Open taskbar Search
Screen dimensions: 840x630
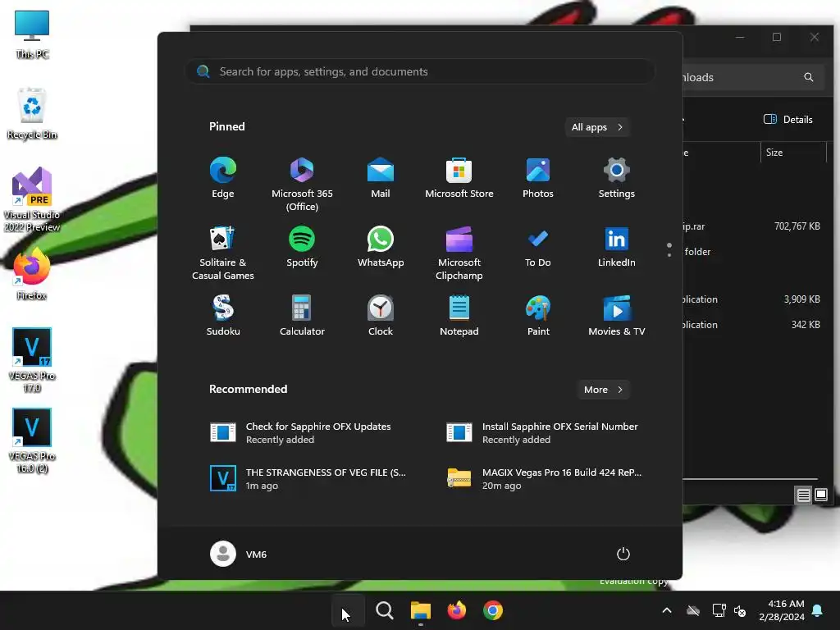[x=384, y=610]
